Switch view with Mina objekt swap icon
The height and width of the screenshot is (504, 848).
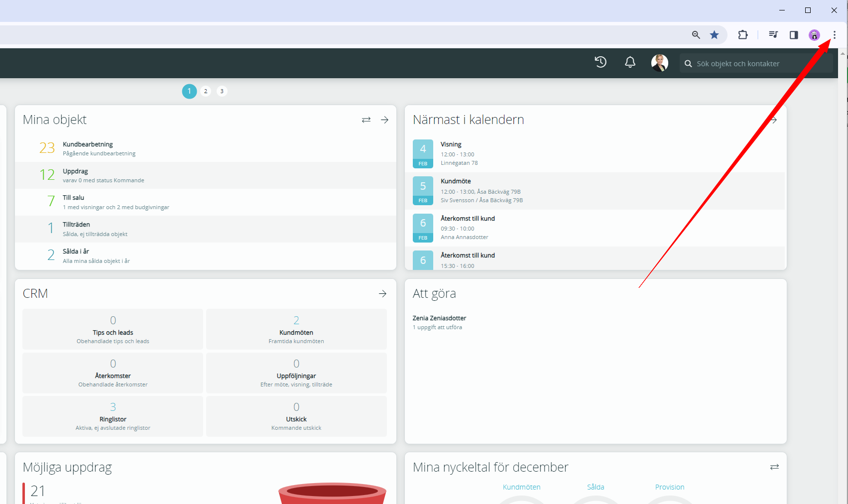pyautogui.click(x=366, y=120)
